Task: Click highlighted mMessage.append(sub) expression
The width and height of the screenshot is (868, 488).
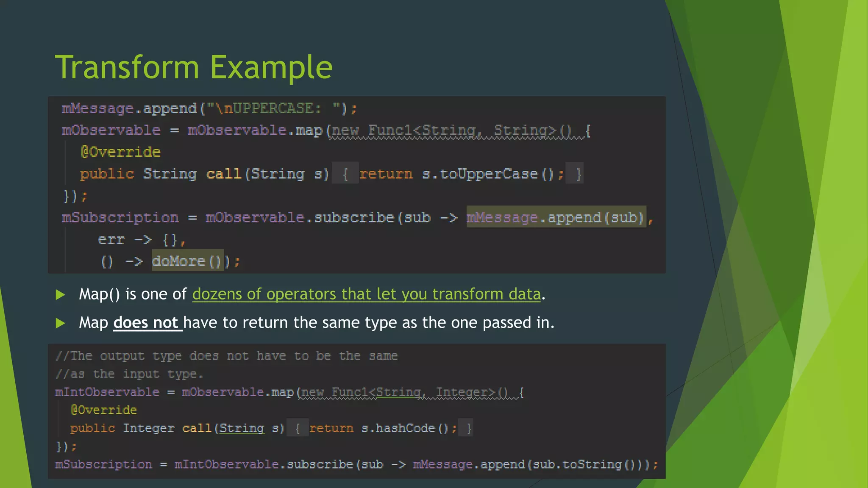Action: [556, 218]
